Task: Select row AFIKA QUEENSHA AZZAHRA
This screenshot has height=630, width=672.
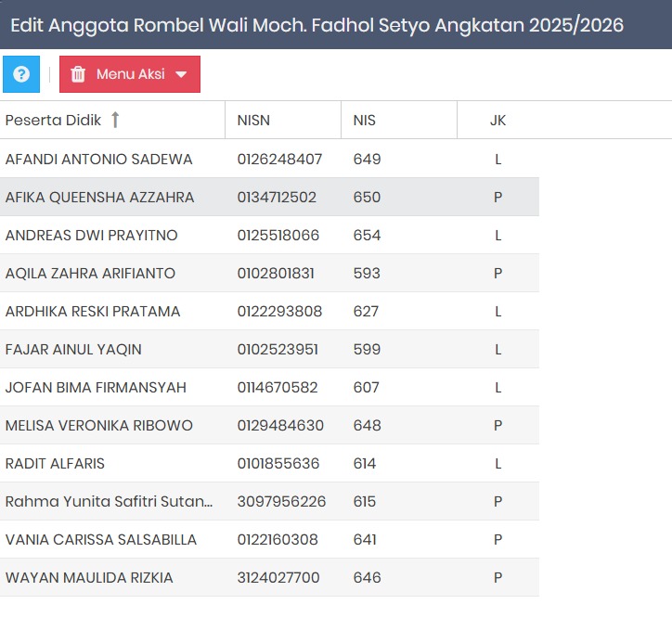Action: point(99,197)
